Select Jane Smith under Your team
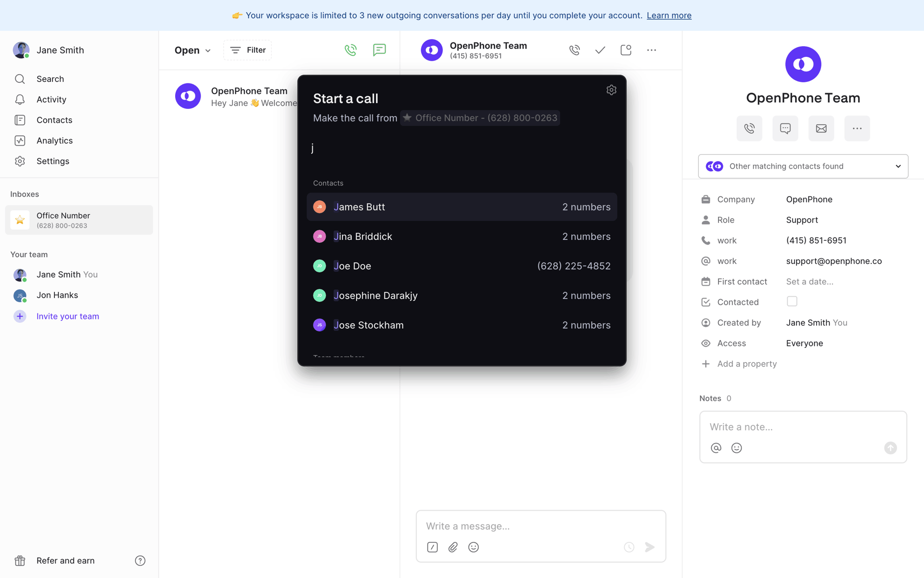 (x=67, y=275)
